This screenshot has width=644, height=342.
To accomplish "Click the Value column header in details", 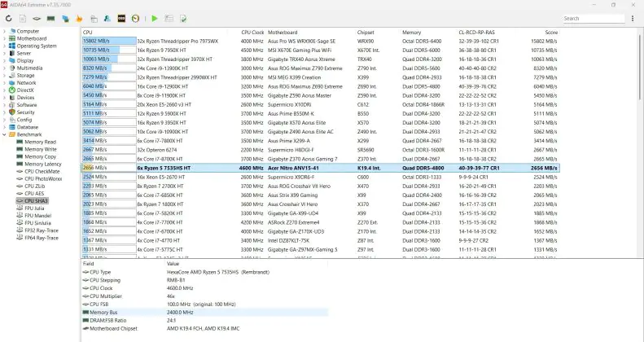I will [173, 264].
